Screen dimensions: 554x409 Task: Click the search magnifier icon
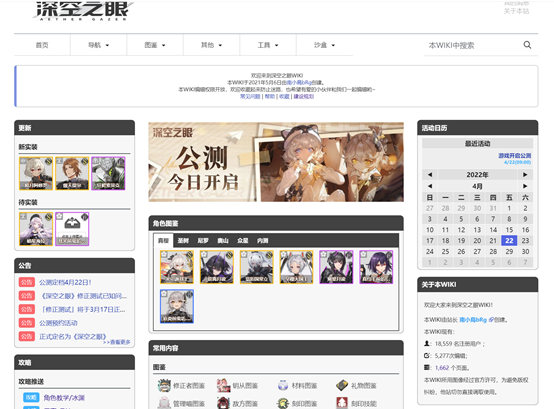coord(527,45)
